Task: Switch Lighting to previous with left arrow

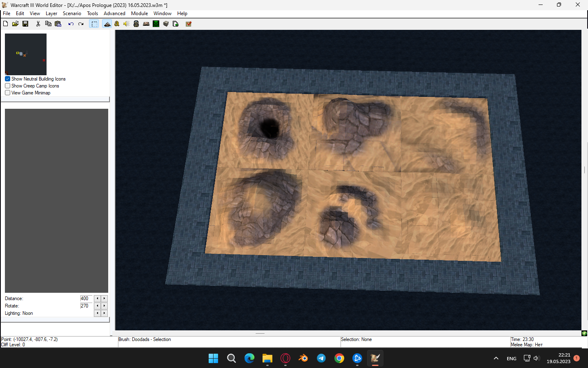Action: pos(97,313)
